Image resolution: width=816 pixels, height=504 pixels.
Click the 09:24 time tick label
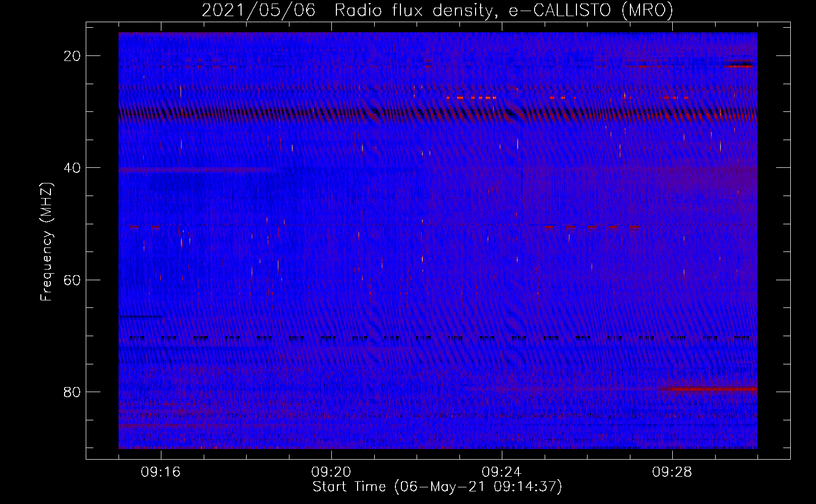tap(502, 472)
